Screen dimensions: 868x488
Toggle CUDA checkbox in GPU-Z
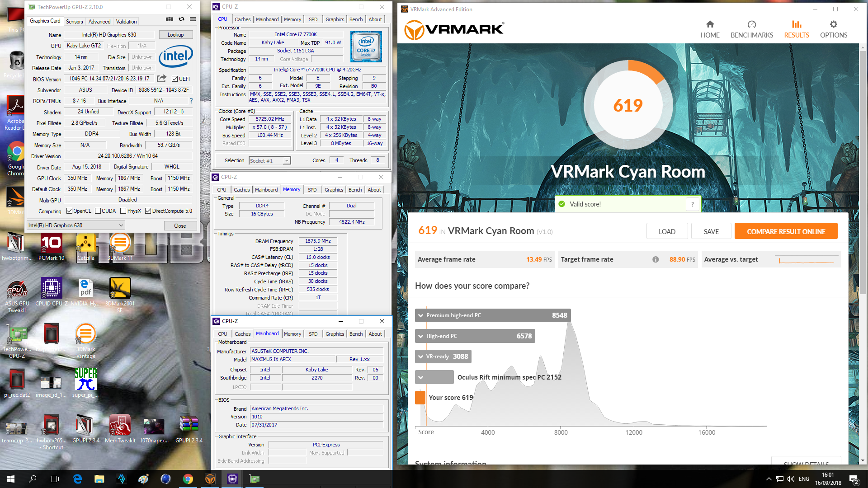pos(98,211)
